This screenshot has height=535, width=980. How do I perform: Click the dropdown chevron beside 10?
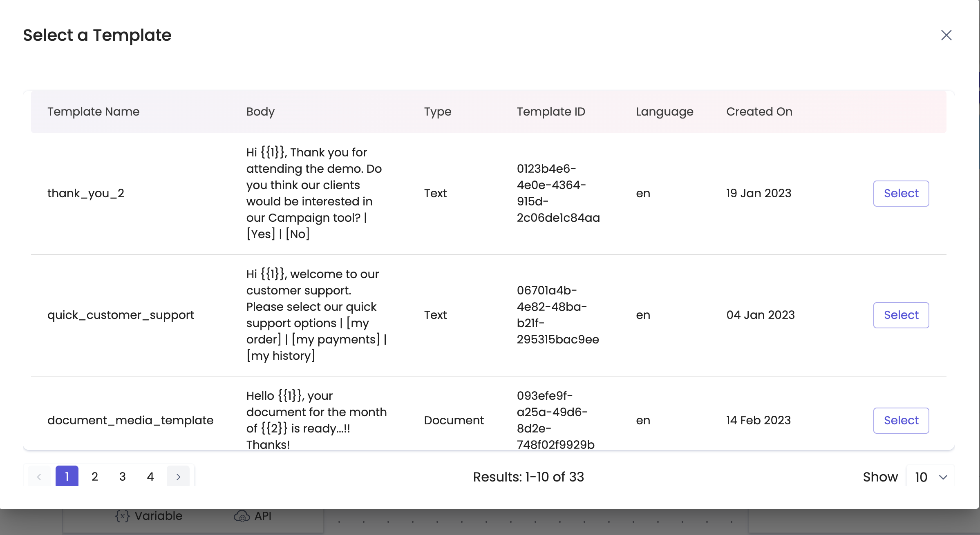[943, 477]
